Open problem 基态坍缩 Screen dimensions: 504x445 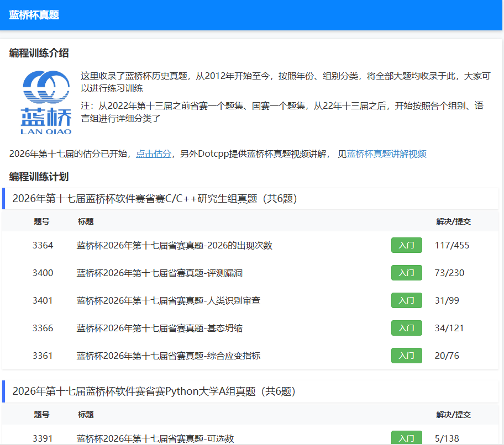(x=159, y=328)
